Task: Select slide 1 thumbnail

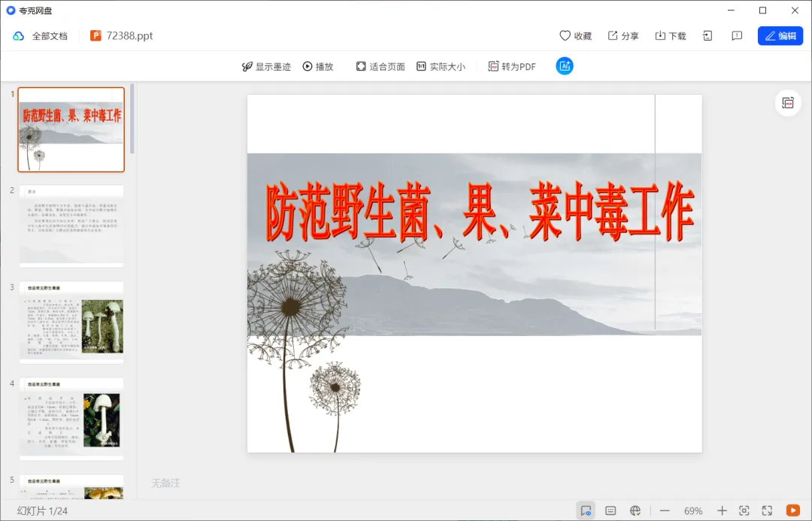Action: point(71,129)
